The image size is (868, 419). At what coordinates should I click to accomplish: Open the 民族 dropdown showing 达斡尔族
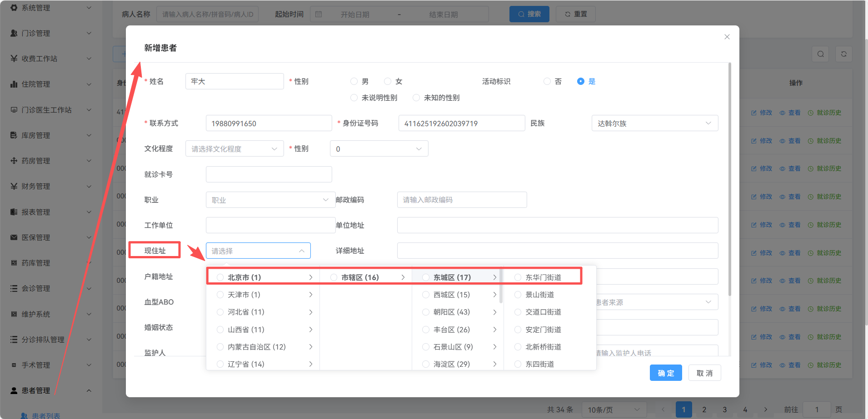(x=654, y=123)
